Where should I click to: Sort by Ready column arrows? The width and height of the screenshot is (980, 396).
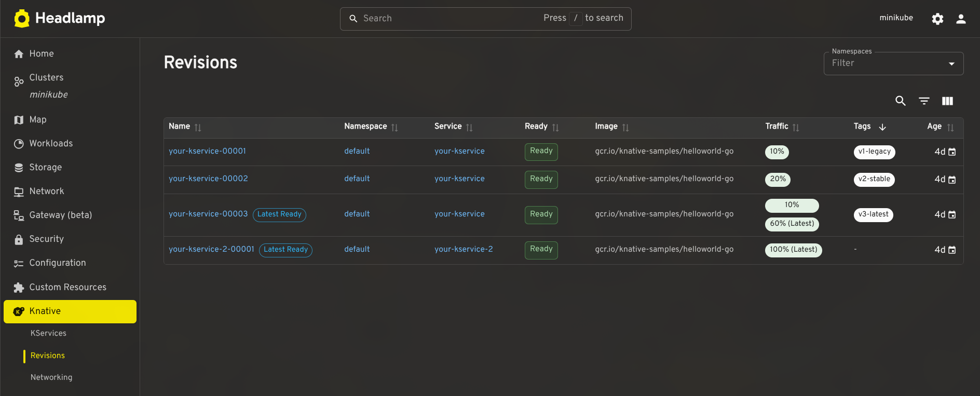point(555,128)
